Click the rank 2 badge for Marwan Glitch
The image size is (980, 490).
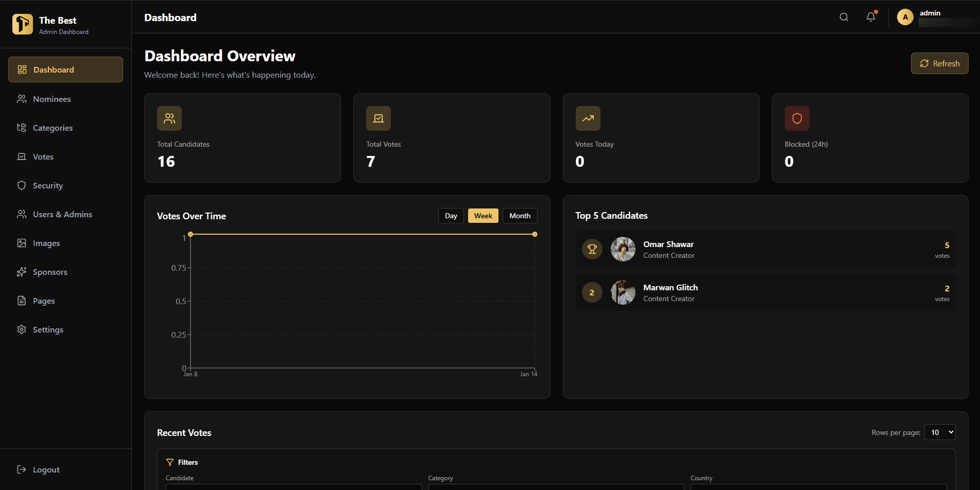(592, 292)
